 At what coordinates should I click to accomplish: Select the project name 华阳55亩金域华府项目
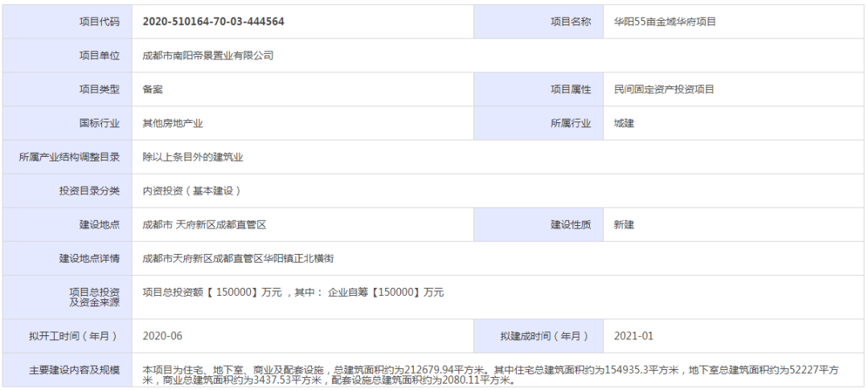pyautogui.click(x=664, y=22)
